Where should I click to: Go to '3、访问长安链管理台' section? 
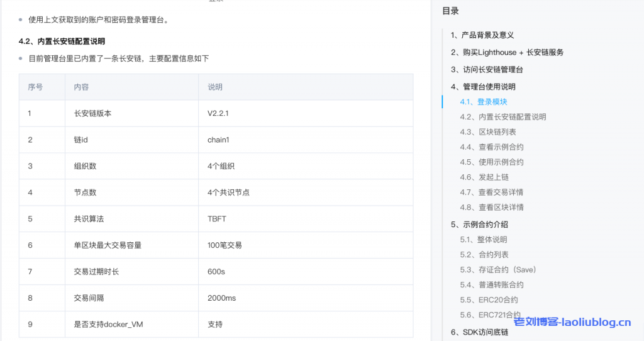coord(486,70)
